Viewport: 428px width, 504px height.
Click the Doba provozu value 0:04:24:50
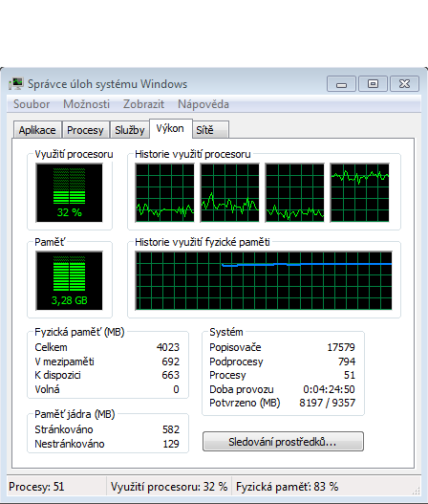[329, 389]
